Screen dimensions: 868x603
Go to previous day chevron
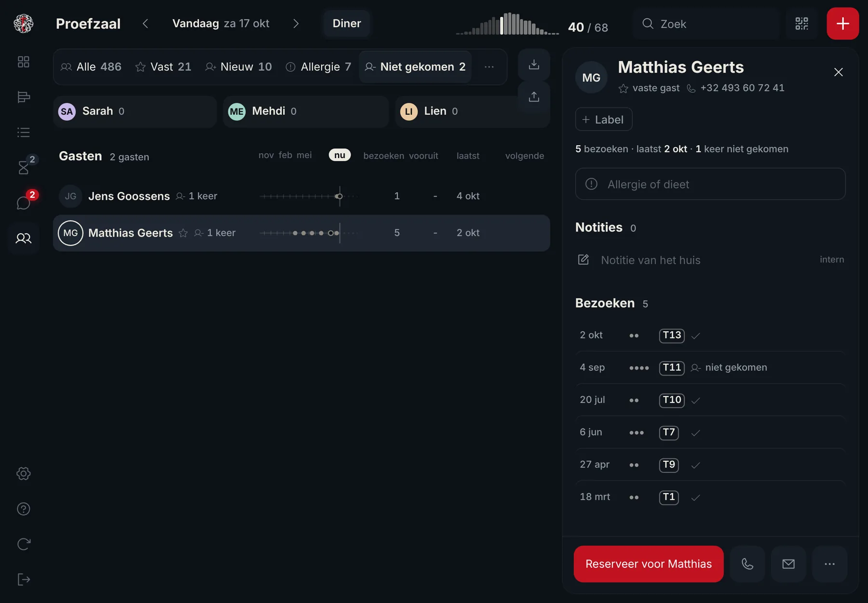pos(145,24)
